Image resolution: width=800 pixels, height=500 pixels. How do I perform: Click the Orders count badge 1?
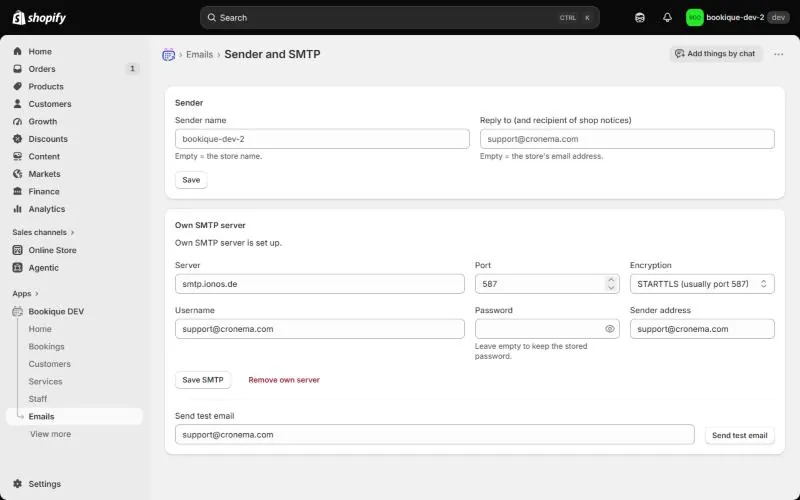[132, 68]
